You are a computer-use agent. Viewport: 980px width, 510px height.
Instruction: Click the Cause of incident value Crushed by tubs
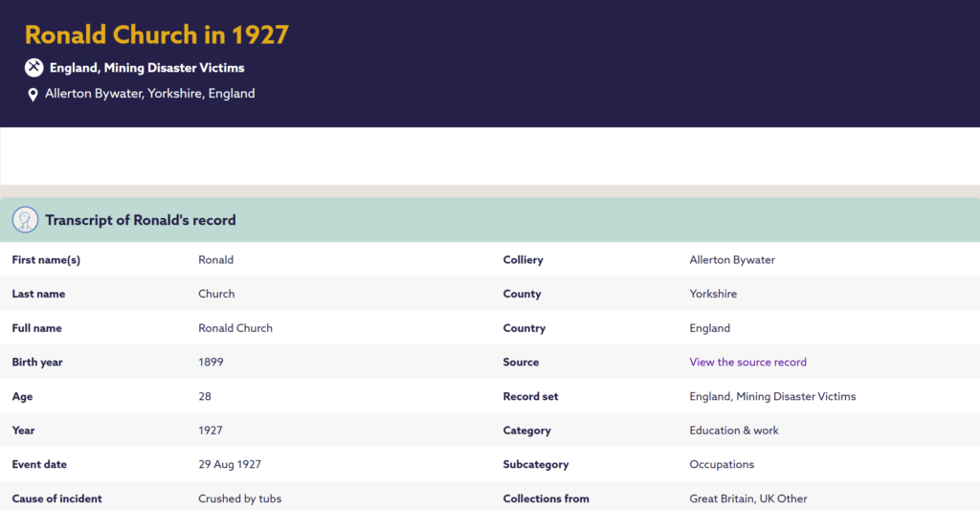point(239,499)
